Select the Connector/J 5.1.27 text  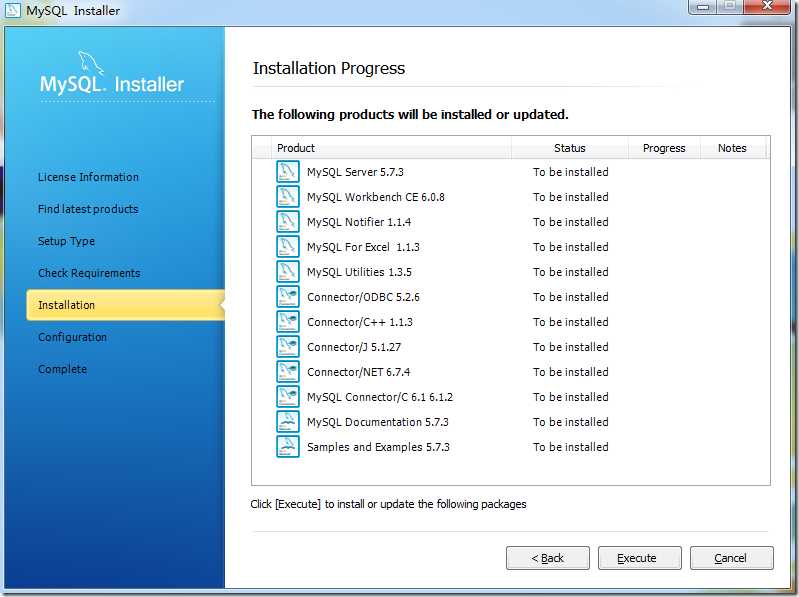point(354,347)
